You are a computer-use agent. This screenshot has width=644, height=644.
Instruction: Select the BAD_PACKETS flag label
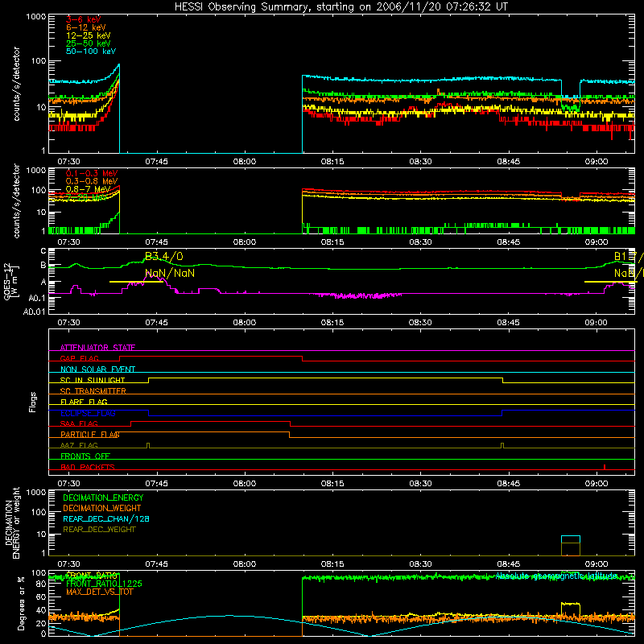(x=88, y=467)
